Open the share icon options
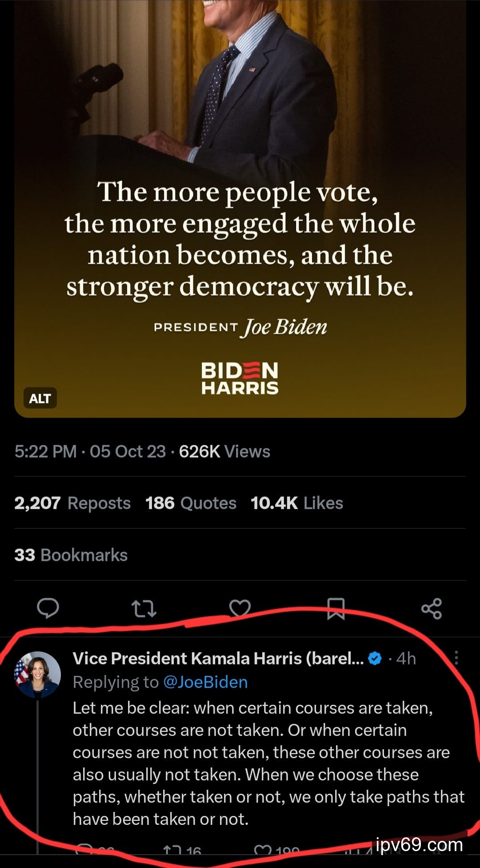Screen dimensions: 480x868 pos(432,609)
